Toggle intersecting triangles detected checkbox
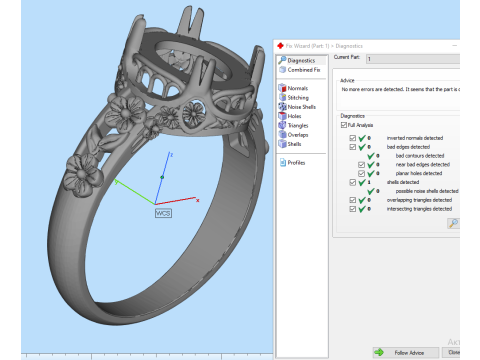The image size is (480, 360). point(353,209)
